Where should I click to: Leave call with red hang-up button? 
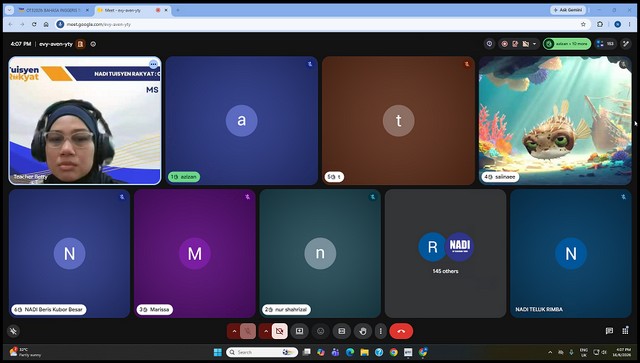click(x=401, y=331)
